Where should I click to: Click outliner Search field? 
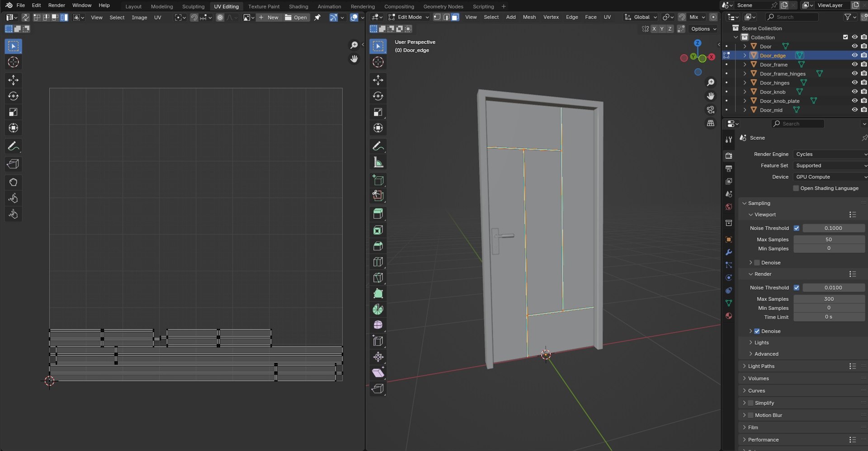coord(792,17)
